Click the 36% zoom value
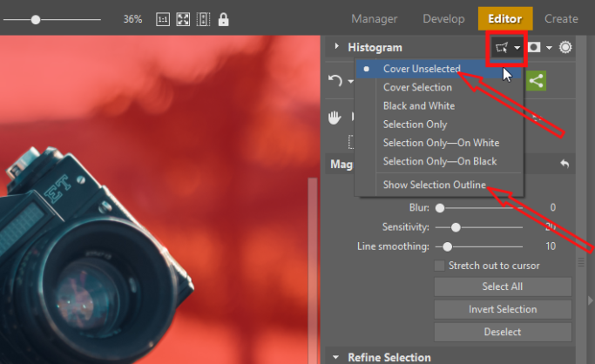Screen dimensions: 595x364 [x=132, y=19]
